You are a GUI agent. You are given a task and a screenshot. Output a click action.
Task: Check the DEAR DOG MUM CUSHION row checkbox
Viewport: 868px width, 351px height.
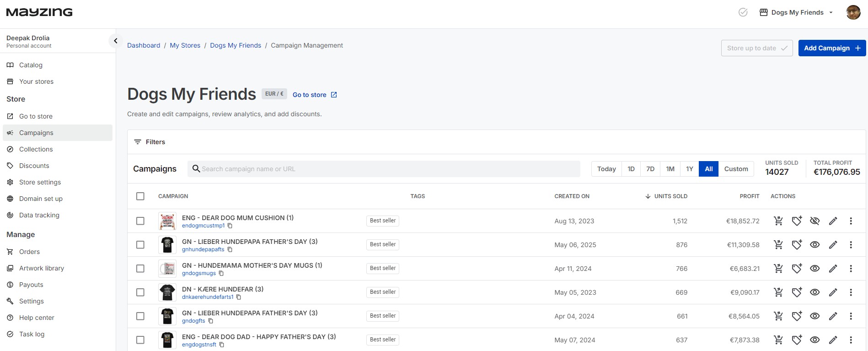pos(140,221)
